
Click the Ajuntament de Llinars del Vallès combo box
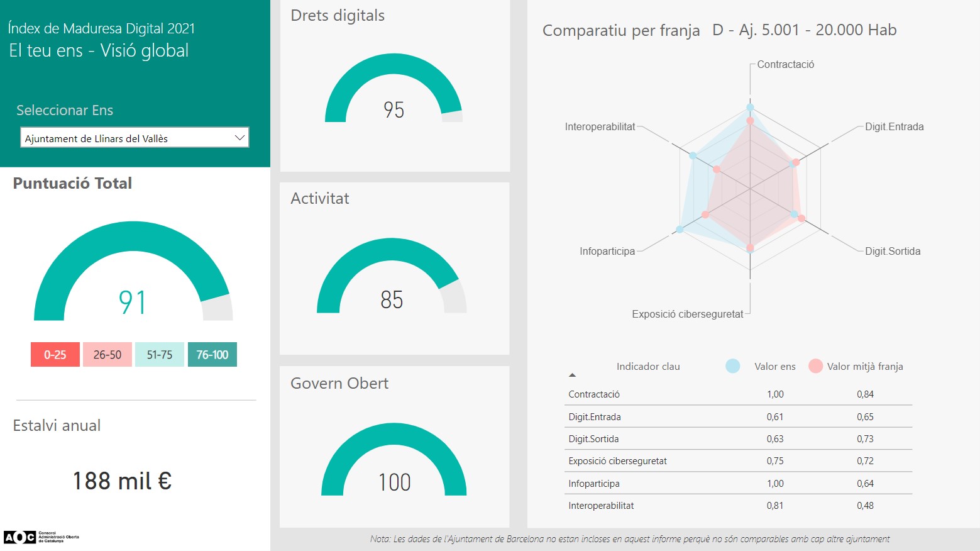point(126,138)
